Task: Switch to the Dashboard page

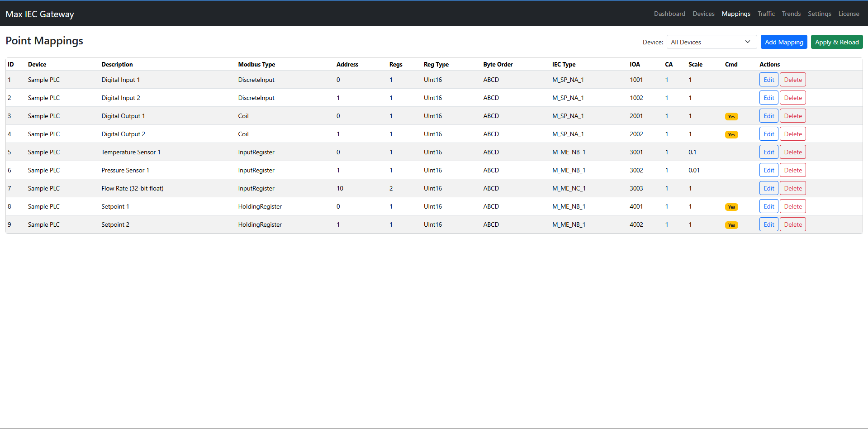Action: pyautogui.click(x=669, y=14)
